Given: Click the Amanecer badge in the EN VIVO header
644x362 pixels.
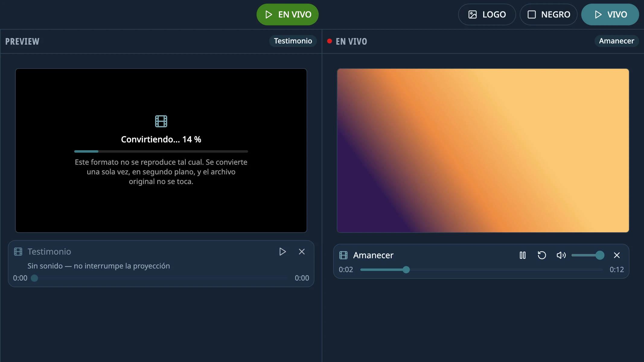Looking at the screenshot, I should pyautogui.click(x=617, y=41).
